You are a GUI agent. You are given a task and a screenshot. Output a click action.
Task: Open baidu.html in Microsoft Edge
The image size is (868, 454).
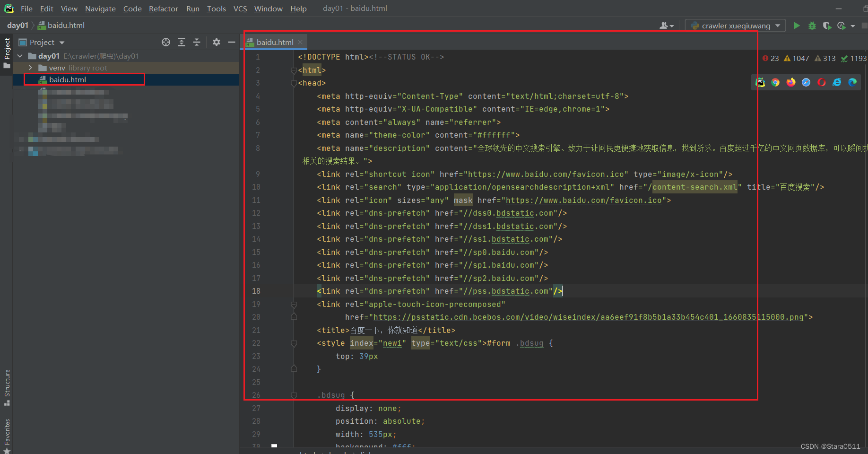pyautogui.click(x=852, y=82)
